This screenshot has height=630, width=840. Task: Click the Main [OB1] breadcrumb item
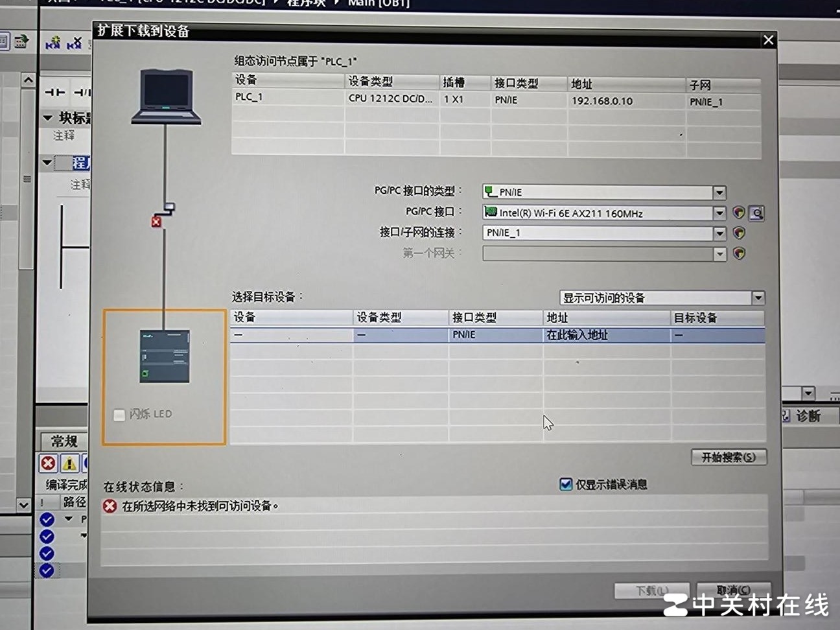[x=380, y=4]
